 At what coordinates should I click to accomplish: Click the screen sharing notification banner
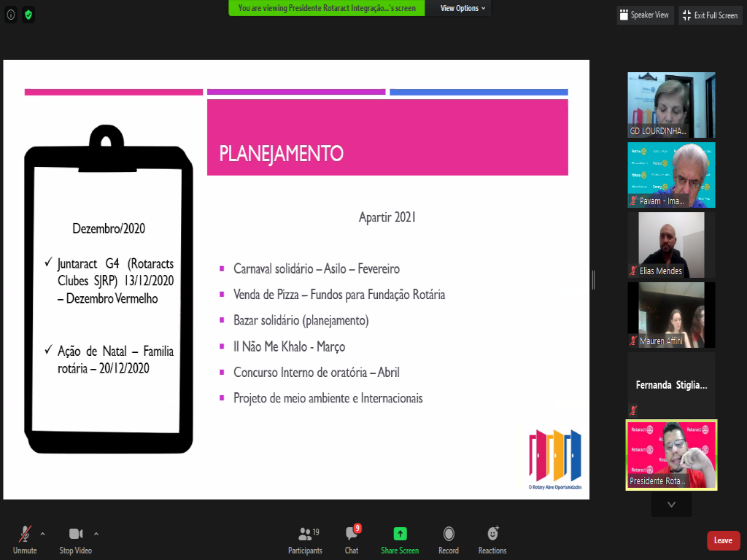(x=327, y=8)
